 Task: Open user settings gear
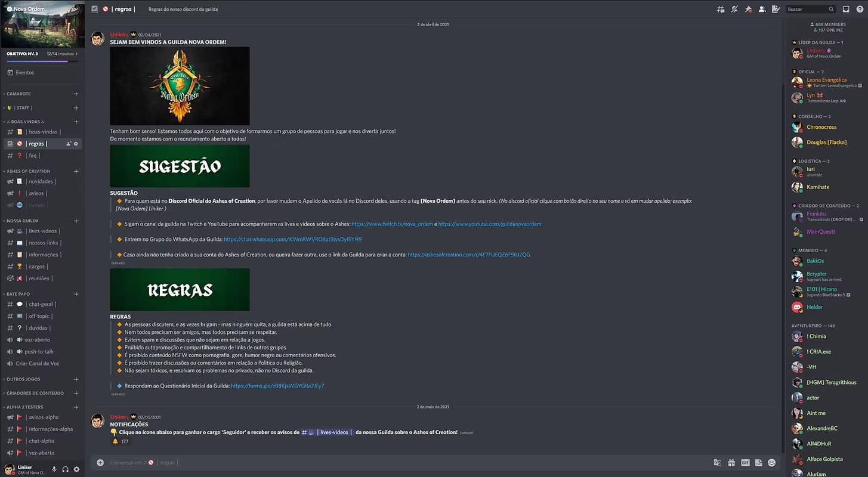coord(76,469)
